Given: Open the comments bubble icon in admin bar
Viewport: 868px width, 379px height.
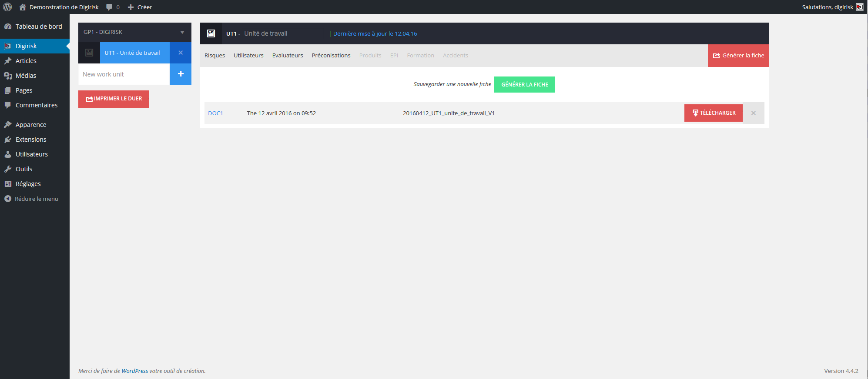Looking at the screenshot, I should [x=109, y=7].
